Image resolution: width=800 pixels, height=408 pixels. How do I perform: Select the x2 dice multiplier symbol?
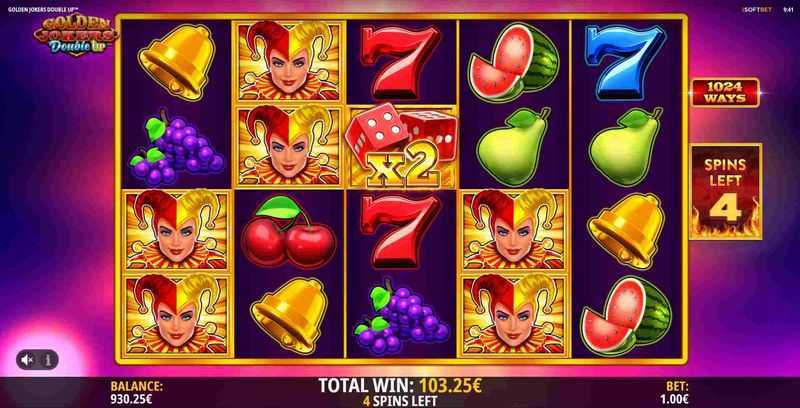[x=402, y=146]
